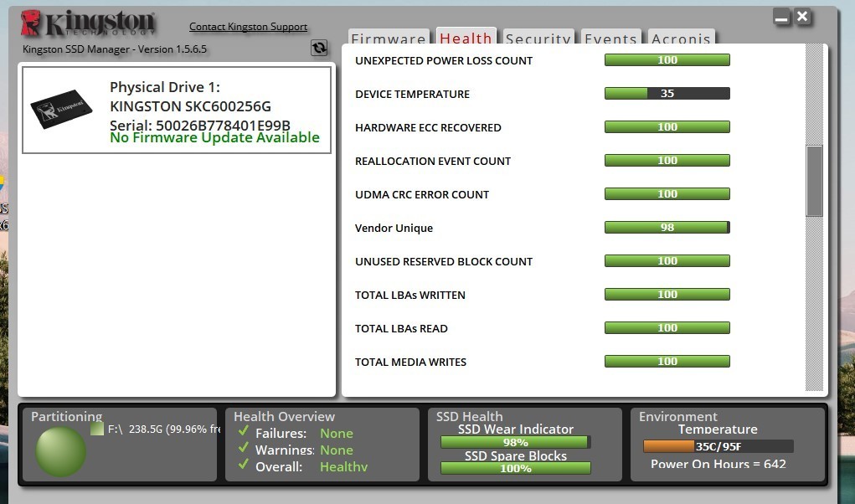
Task: Click the F:\ 238.5G partition text
Action: coord(164,429)
